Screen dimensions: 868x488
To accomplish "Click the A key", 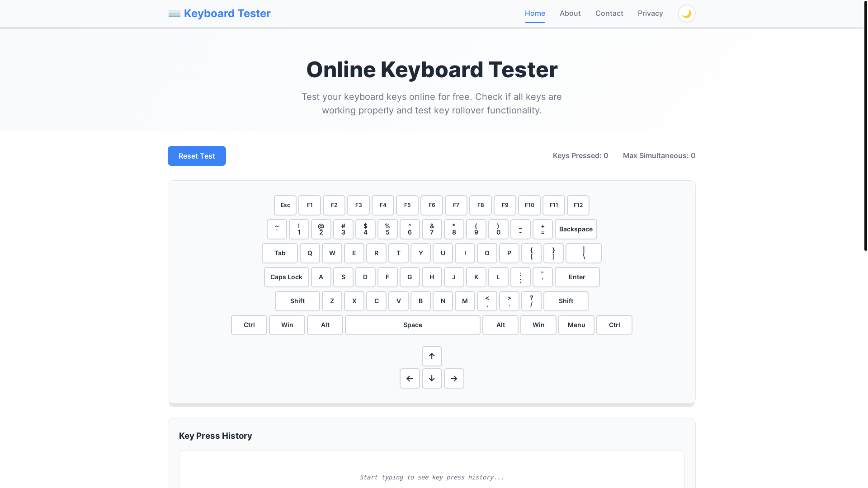I will click(321, 277).
